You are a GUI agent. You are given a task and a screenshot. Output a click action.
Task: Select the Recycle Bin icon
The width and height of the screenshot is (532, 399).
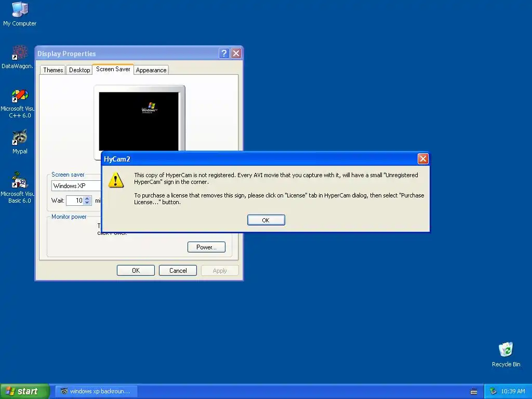[506, 354]
